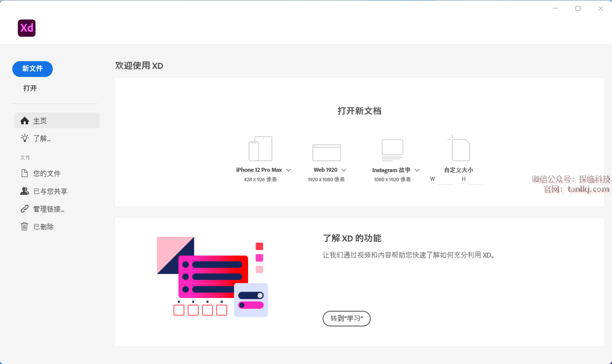Expand the Web 1920 size dropdown
This screenshot has height=364, width=612.
(344, 170)
